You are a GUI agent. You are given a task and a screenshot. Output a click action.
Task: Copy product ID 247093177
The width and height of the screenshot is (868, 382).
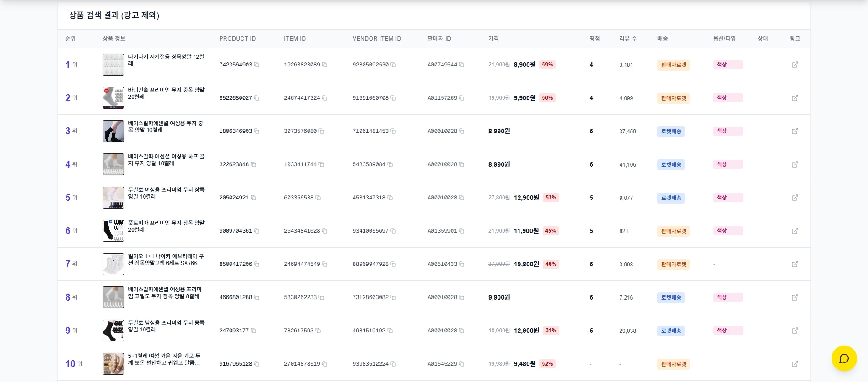click(x=253, y=331)
